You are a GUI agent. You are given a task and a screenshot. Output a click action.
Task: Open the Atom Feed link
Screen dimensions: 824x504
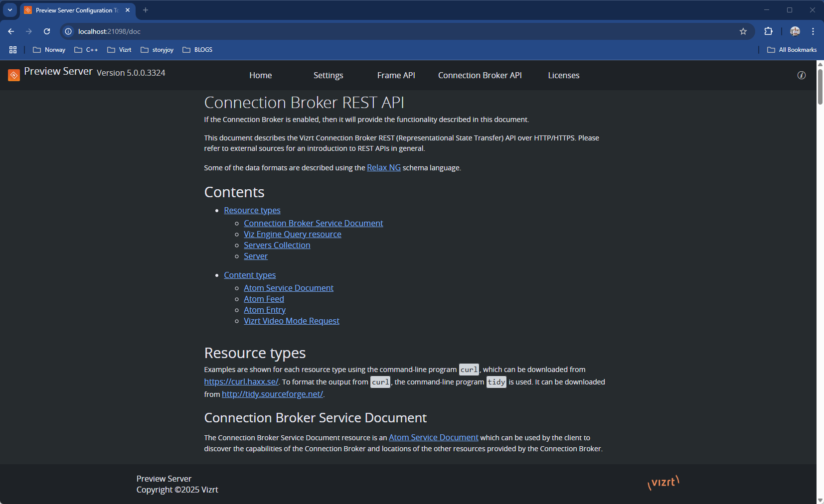[264, 299]
